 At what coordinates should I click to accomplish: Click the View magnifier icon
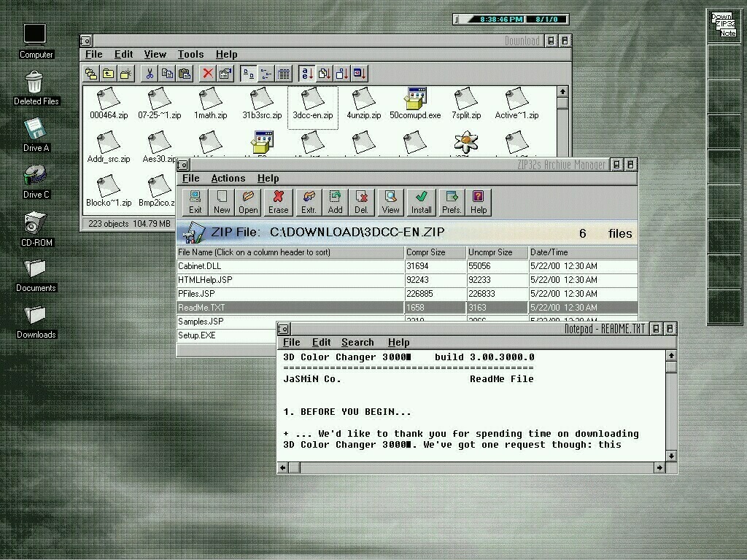(x=391, y=202)
